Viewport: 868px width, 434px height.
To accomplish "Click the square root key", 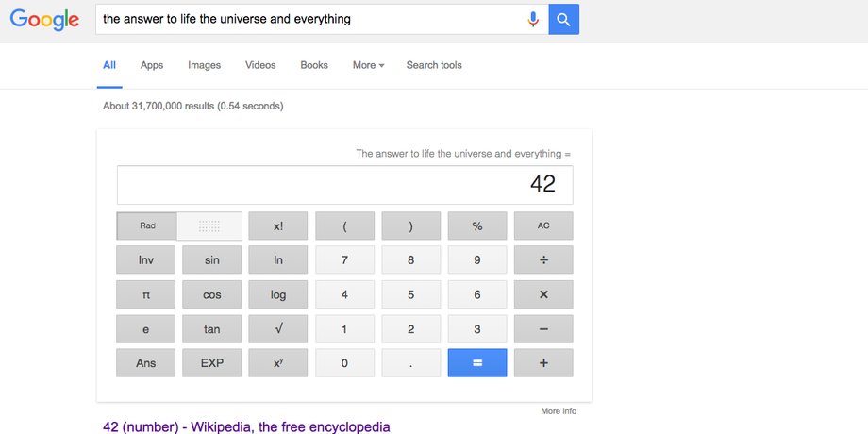I will coord(278,329).
